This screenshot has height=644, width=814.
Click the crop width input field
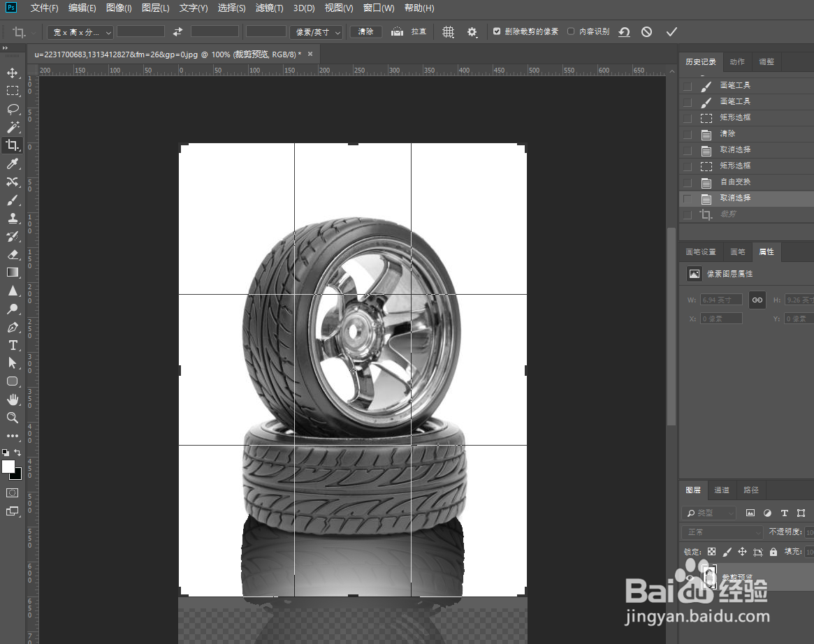(x=140, y=31)
